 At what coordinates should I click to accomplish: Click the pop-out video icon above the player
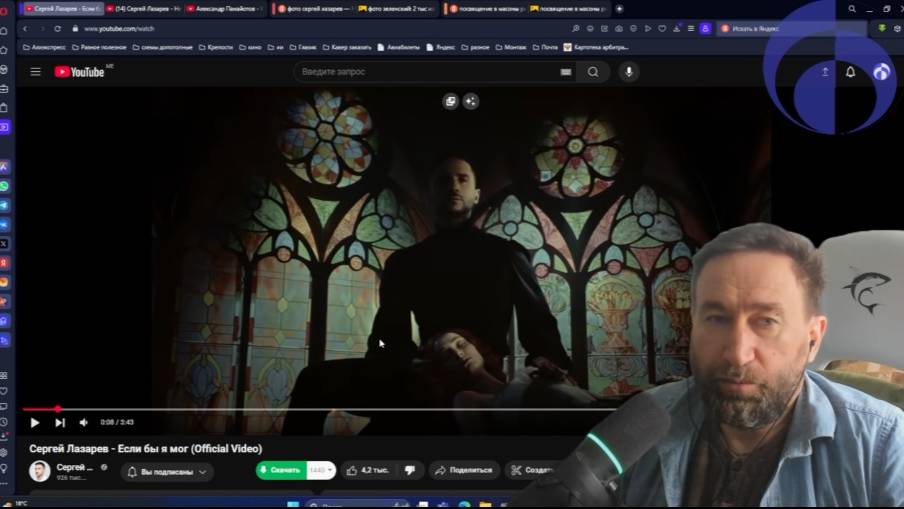[451, 101]
